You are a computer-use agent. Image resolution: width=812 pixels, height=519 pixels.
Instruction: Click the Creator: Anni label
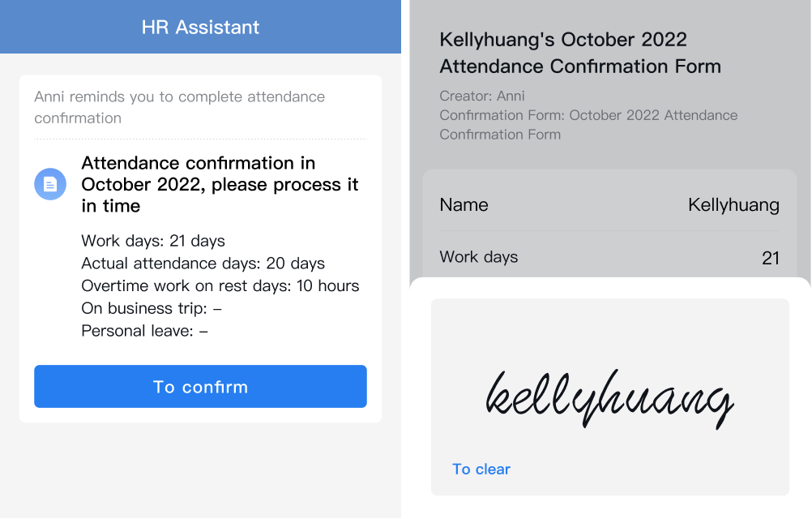tap(481, 96)
